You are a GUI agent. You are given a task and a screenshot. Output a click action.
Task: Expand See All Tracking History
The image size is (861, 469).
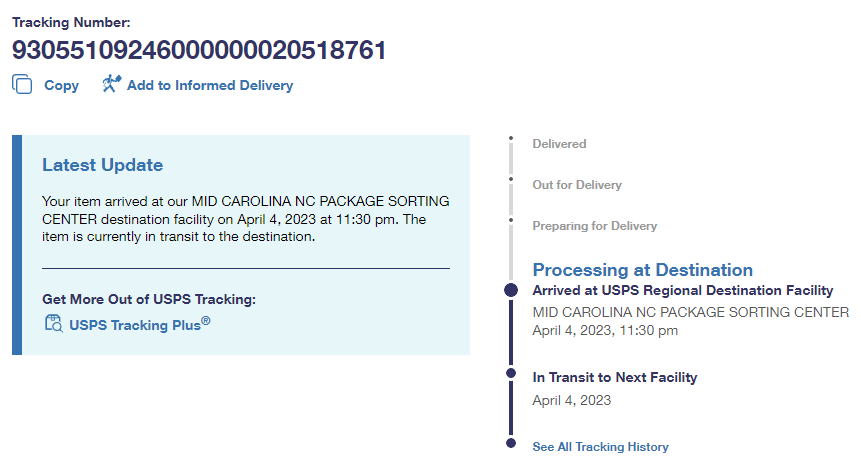[600, 447]
